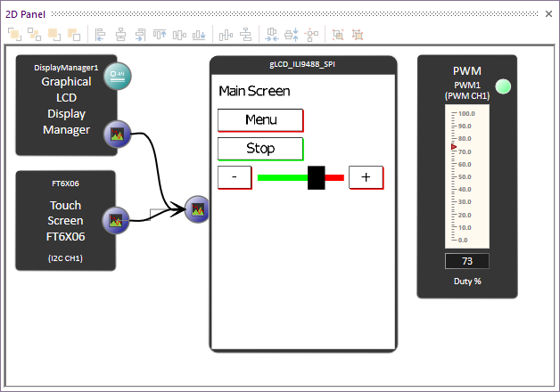The width and height of the screenshot is (560, 392).
Task: Click the green part of slider track
Action: [283, 177]
